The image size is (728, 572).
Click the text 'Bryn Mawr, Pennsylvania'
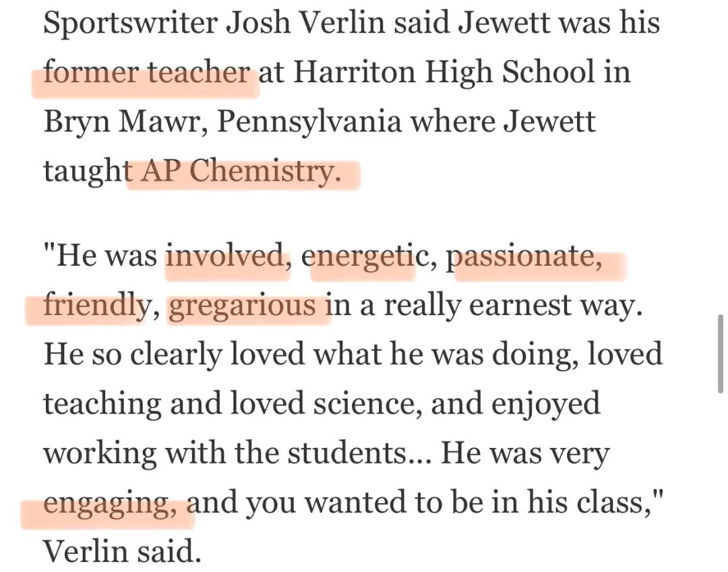click(223, 123)
